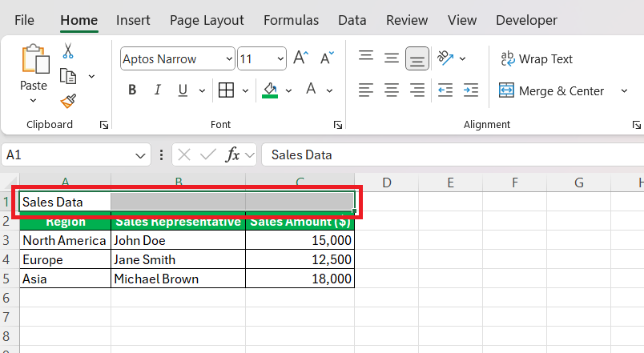Screen dimensions: 644x353
Task: Expand the function fx dropdown arrow
Action: pos(249,155)
